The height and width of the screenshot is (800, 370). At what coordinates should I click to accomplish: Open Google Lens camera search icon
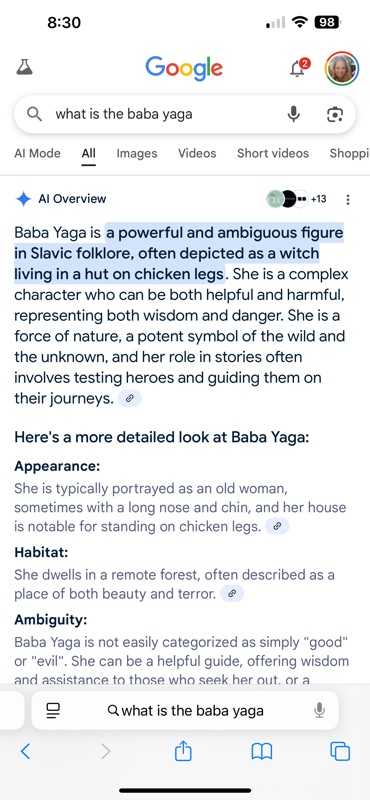[334, 114]
